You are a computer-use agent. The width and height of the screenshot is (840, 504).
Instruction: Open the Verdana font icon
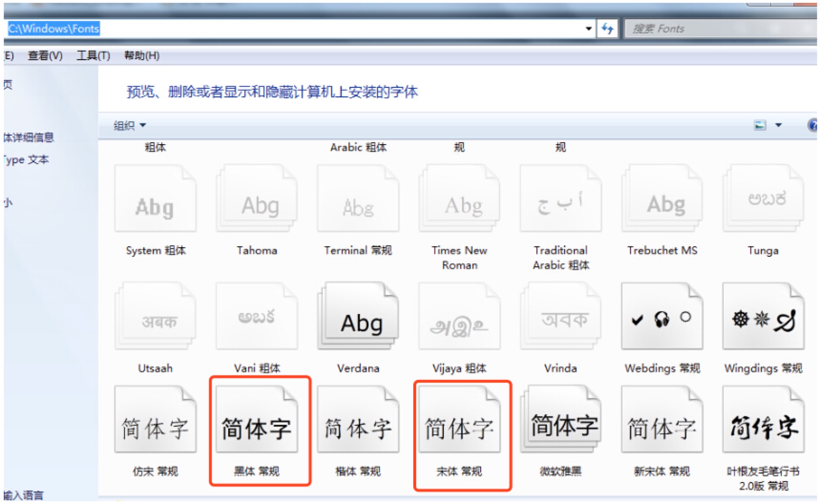(x=358, y=316)
